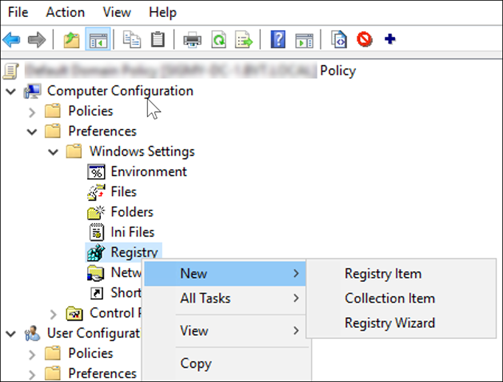Viewport: 503px width, 382px height.
Task: Click the policy scroll icon at root
Action: click(11, 71)
